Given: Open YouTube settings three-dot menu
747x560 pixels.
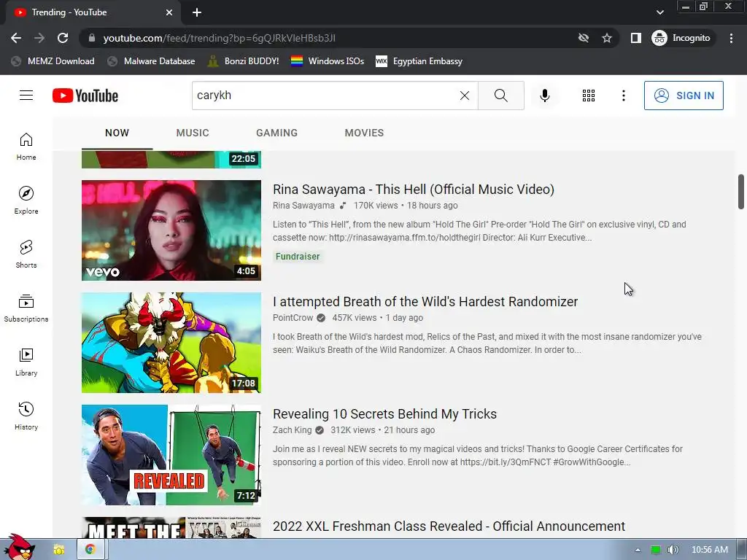Looking at the screenshot, I should (x=623, y=96).
